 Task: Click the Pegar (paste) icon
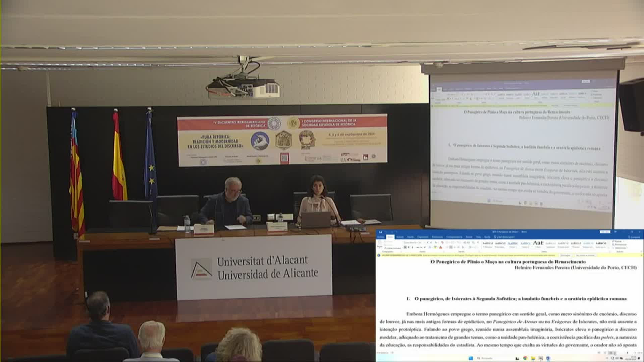tap(380, 243)
